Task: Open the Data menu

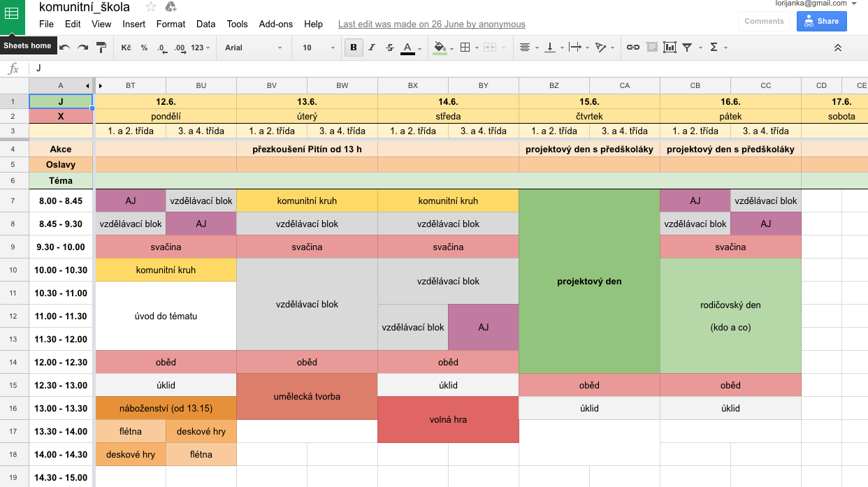Action: (x=205, y=24)
